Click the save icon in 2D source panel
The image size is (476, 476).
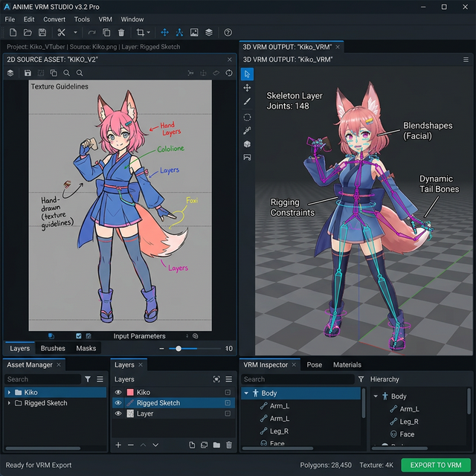[28, 73]
